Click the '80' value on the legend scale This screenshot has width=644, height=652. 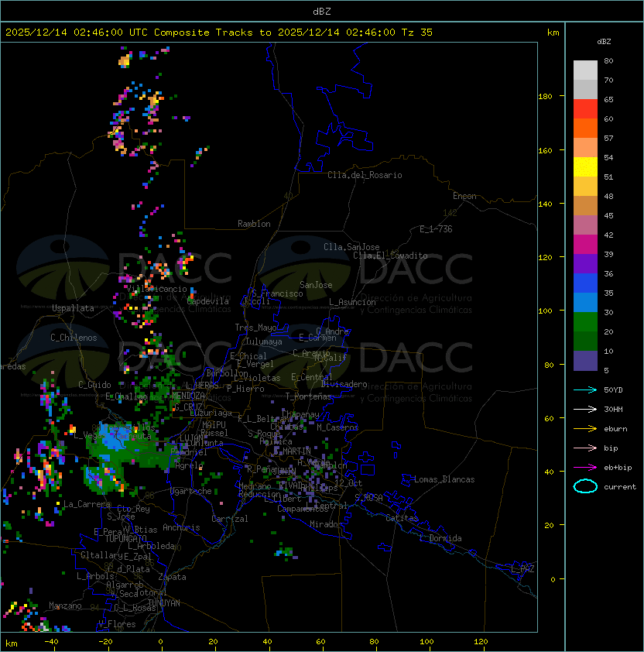pyautogui.click(x=608, y=60)
